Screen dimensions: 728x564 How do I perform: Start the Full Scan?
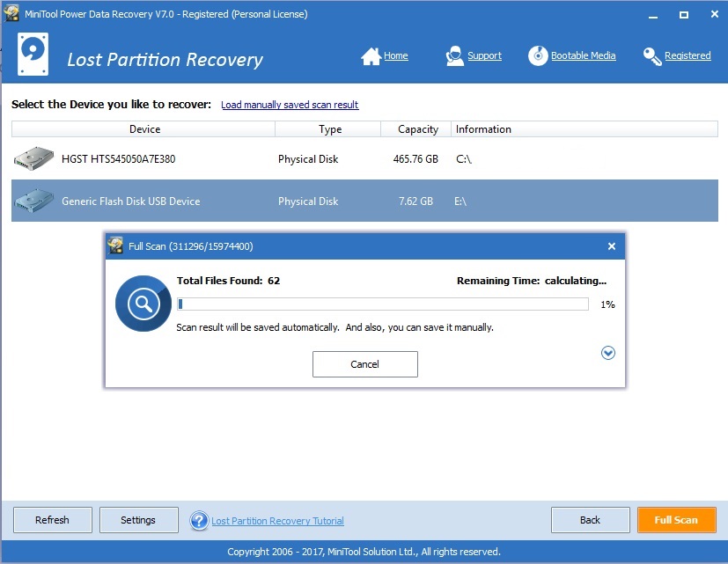(676, 519)
